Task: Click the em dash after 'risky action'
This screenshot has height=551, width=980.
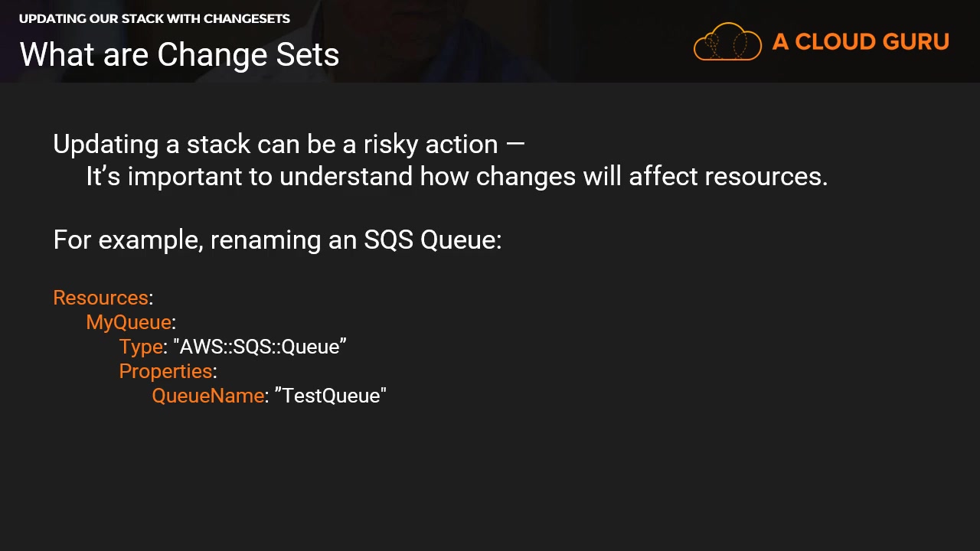Action: tap(515, 145)
